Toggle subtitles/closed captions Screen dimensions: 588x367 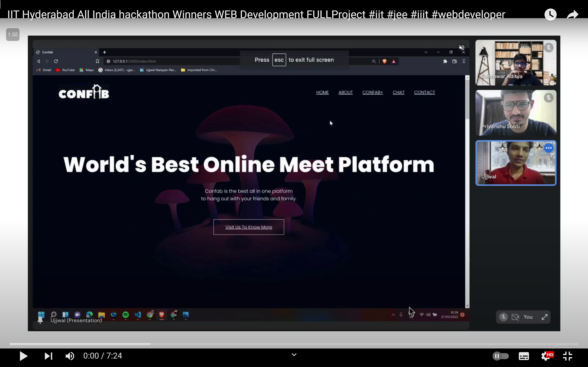click(524, 356)
